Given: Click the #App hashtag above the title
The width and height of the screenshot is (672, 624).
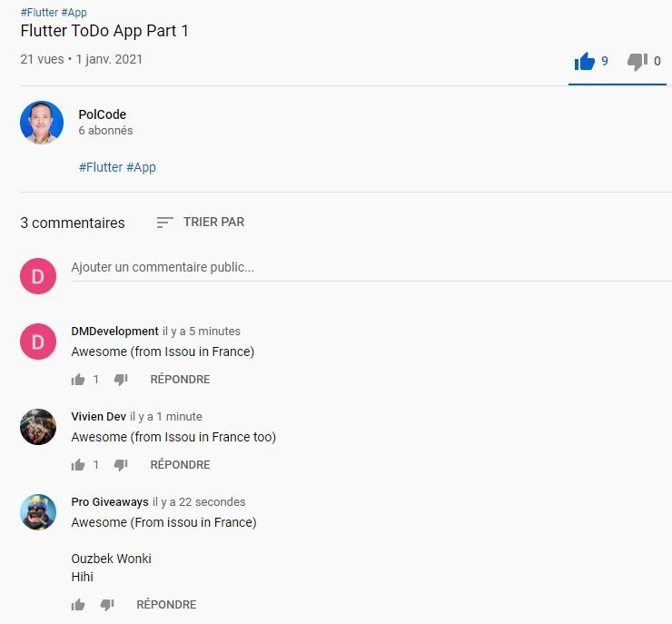Looking at the screenshot, I should (74, 13).
